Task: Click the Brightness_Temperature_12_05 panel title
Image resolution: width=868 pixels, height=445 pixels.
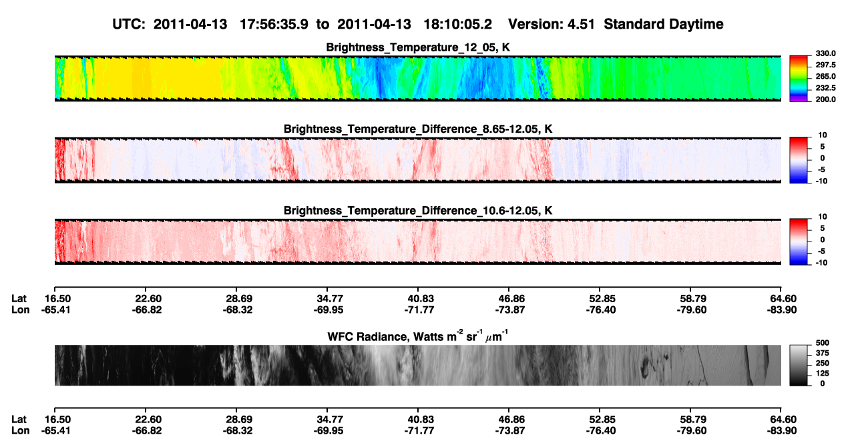Action: tap(418, 47)
